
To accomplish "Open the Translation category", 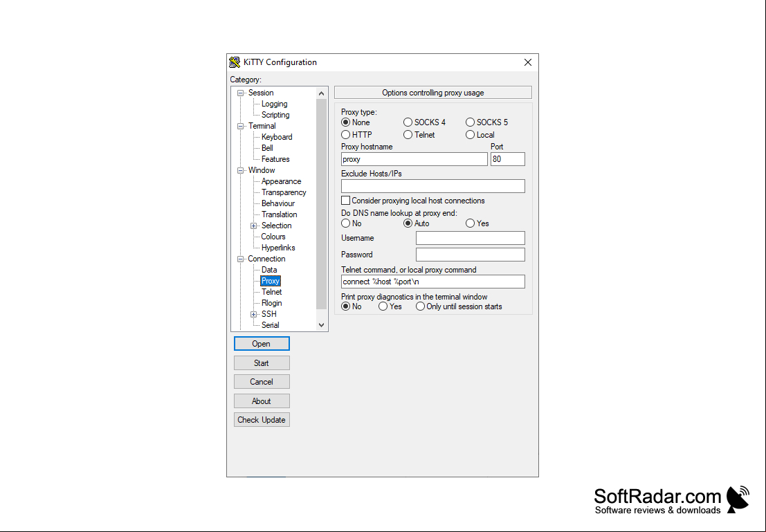I will [279, 214].
